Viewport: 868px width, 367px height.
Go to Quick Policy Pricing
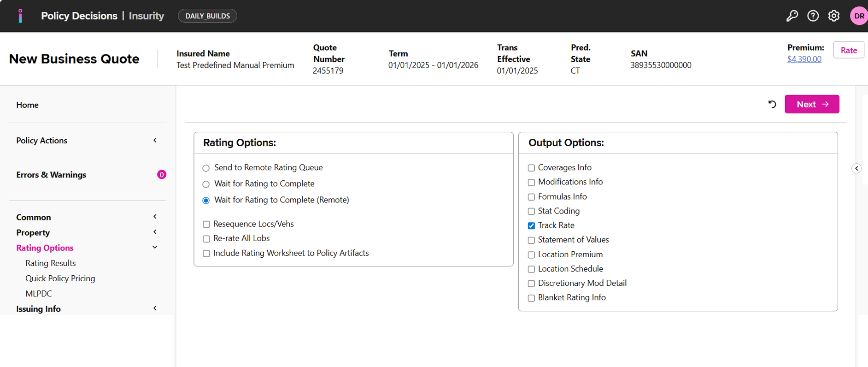(60, 278)
